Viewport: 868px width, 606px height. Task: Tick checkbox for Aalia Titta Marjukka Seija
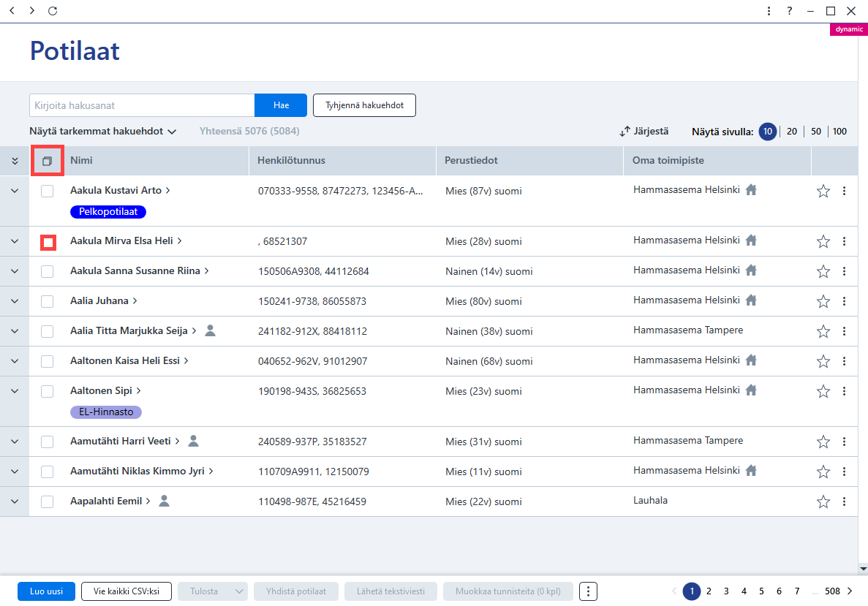pyautogui.click(x=47, y=331)
